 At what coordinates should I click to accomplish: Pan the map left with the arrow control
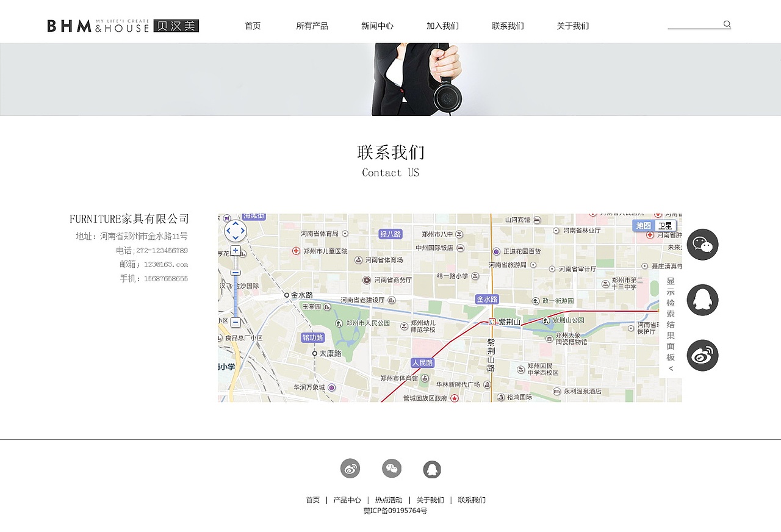coord(229,231)
